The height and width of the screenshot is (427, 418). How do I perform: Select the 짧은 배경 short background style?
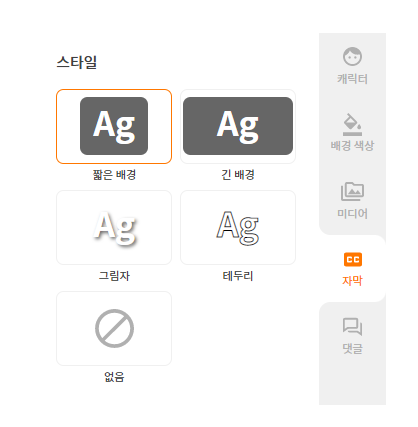(114, 126)
